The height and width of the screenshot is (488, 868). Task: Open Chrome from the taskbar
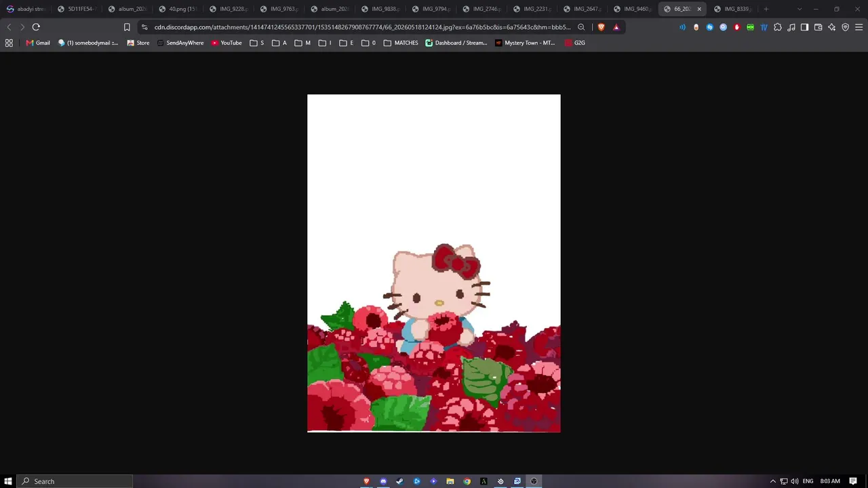[467, 481]
